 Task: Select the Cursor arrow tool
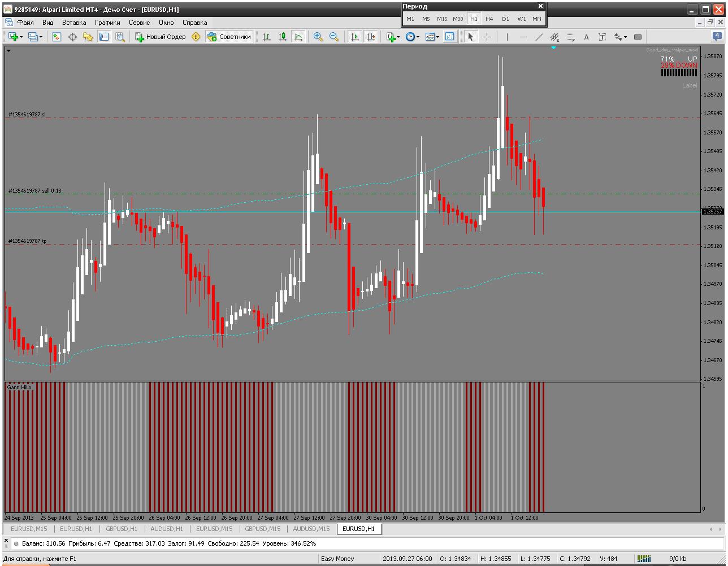coord(471,37)
